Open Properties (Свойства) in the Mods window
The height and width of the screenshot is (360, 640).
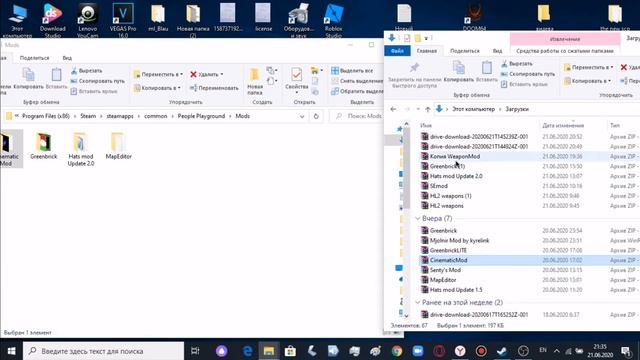pos(297,80)
